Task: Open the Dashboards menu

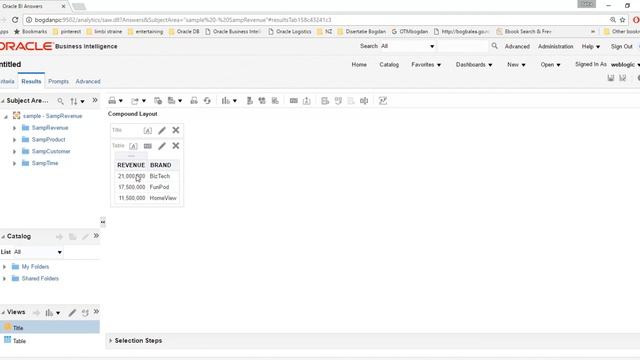Action: coord(474,64)
